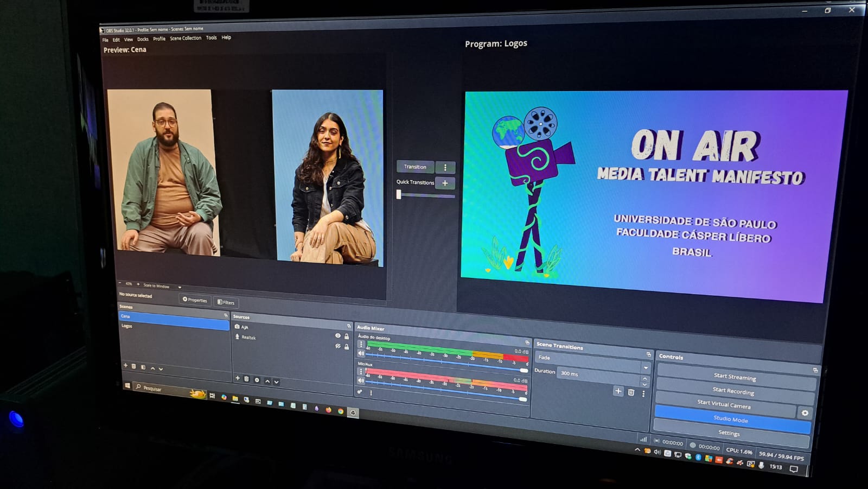Click the Start Streaming button
868x489 pixels.
(735, 377)
